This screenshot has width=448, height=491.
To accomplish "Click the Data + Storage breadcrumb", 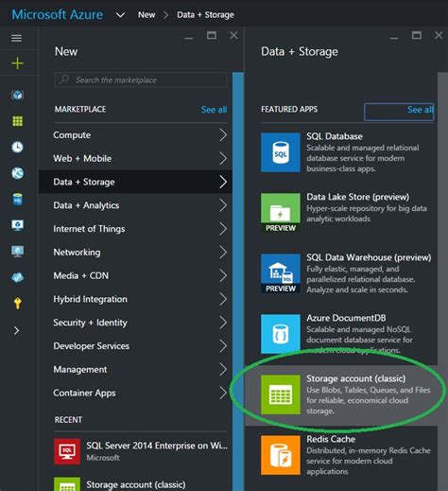I will click(x=205, y=15).
